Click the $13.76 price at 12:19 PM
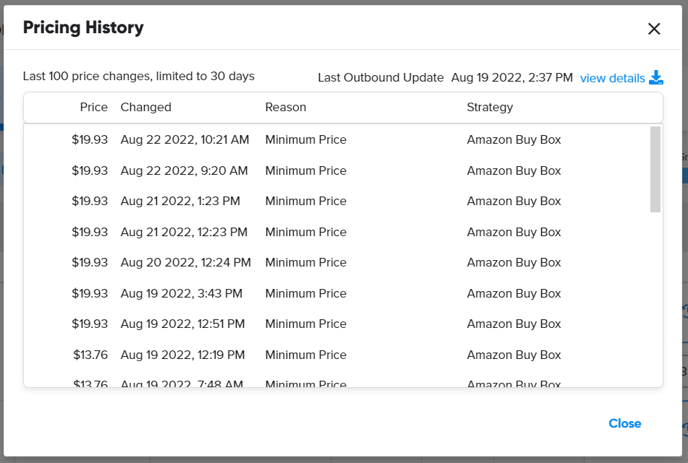The height and width of the screenshot is (463, 688). coord(90,355)
